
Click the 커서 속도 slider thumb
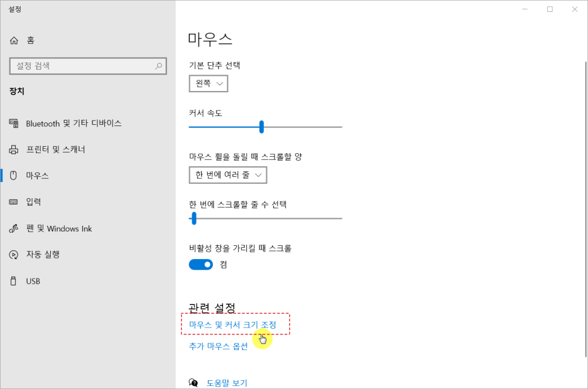261,127
